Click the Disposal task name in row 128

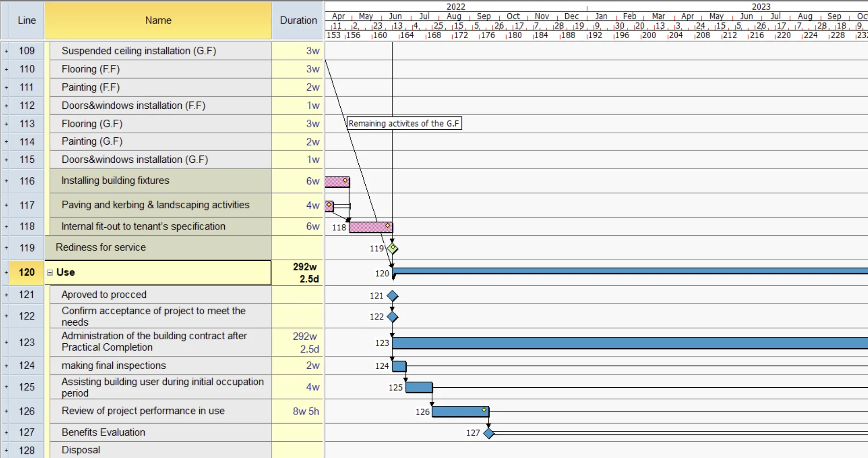pyautogui.click(x=81, y=450)
